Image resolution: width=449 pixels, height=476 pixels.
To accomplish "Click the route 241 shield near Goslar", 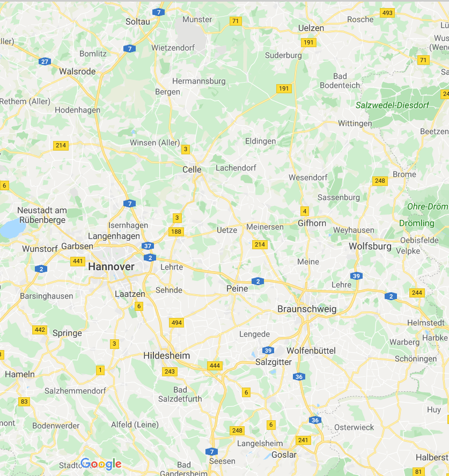I will point(303,440).
